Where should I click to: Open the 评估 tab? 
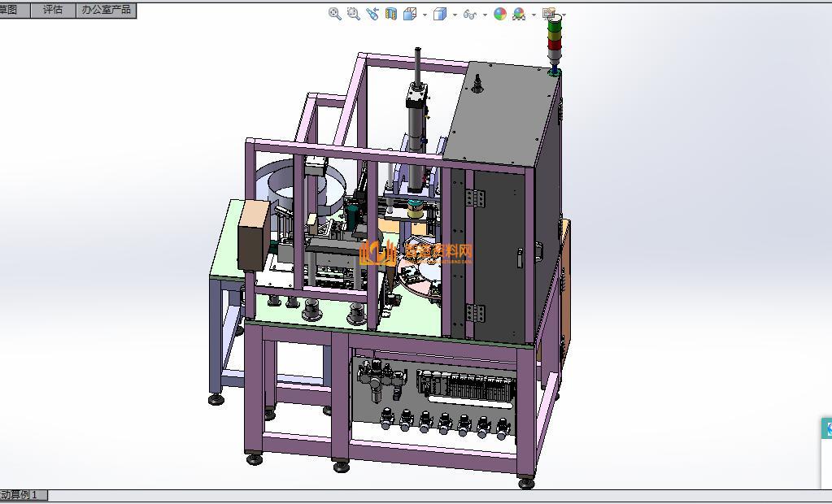point(53,10)
